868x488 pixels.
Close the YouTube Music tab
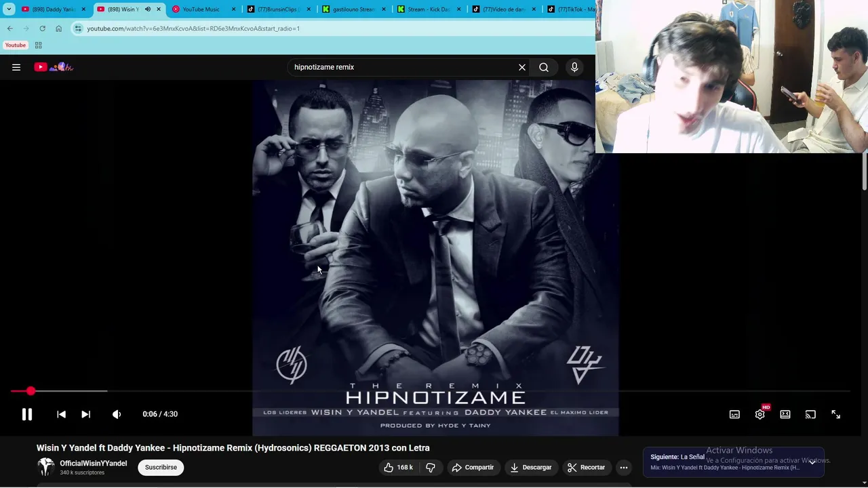click(x=234, y=9)
